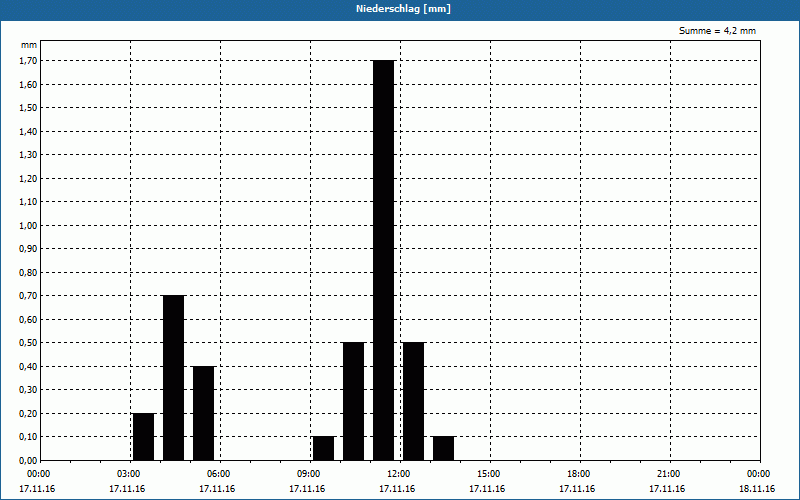Viewport: 800px width, 500px height.
Task: Click the 00:00 label above 18.11.16
Action: click(758, 474)
